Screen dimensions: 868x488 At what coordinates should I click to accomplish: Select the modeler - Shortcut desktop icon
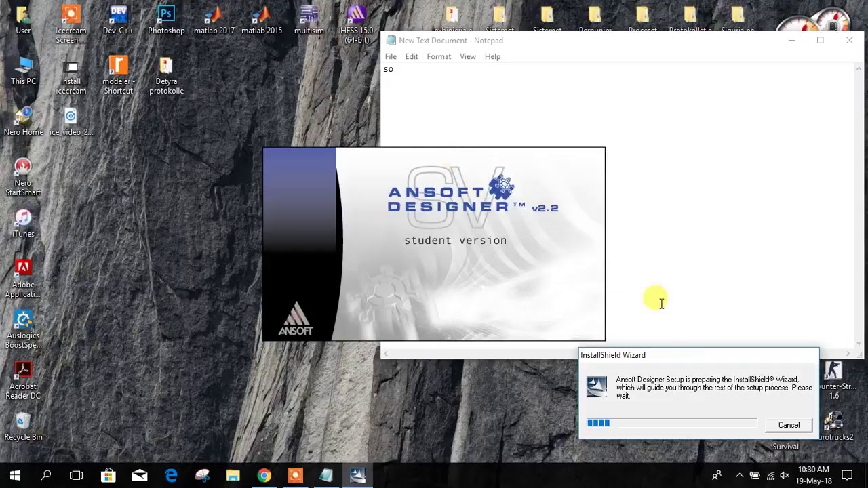[118, 76]
